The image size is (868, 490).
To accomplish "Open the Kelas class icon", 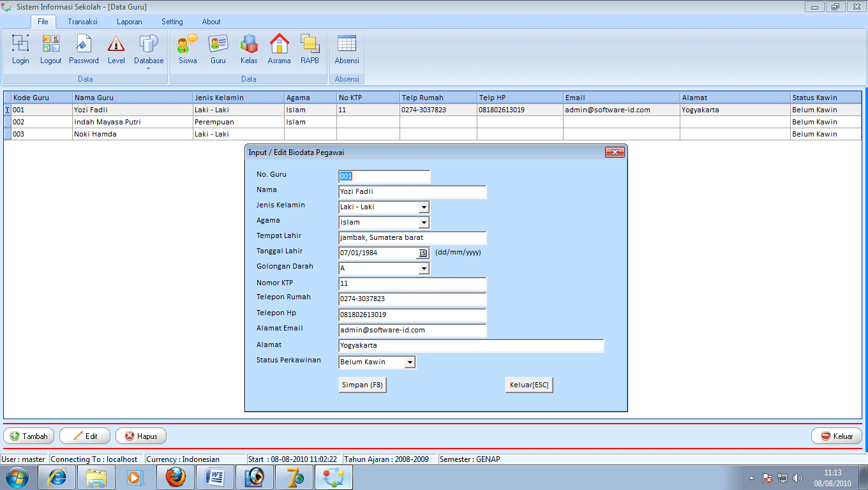I will [x=249, y=50].
